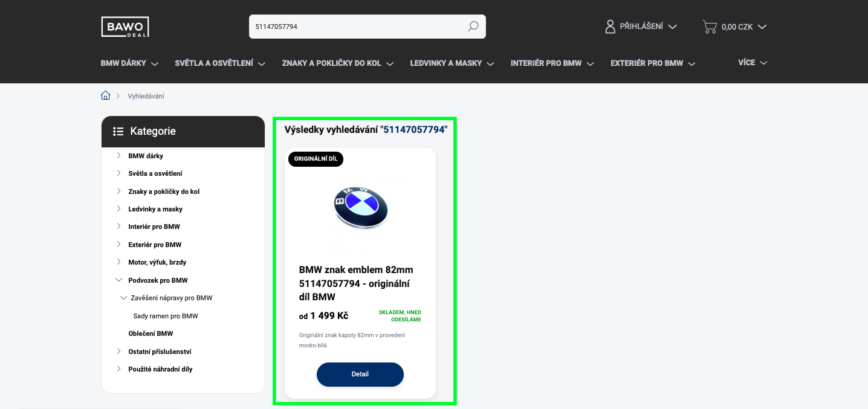
Task: Open the user account icon
Action: pos(611,27)
